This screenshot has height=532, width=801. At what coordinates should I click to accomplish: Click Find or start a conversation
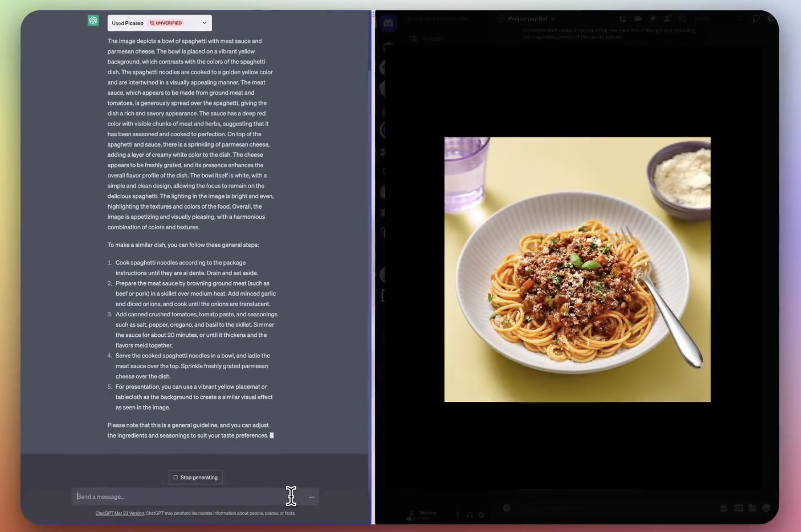(438, 19)
